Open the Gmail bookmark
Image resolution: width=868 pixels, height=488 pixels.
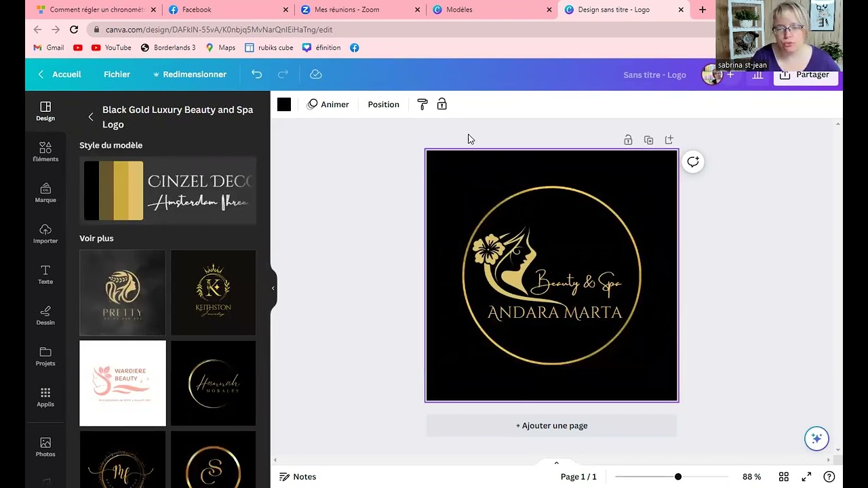pos(48,47)
